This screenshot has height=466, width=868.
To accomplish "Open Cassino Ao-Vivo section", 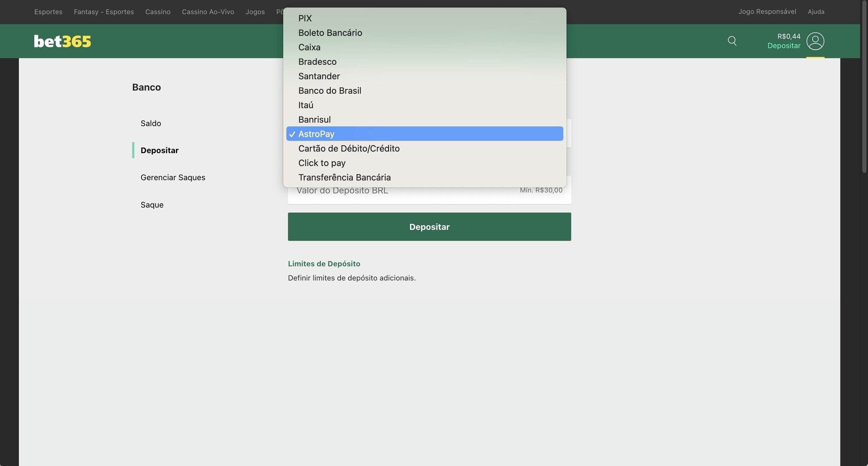I will (x=208, y=12).
